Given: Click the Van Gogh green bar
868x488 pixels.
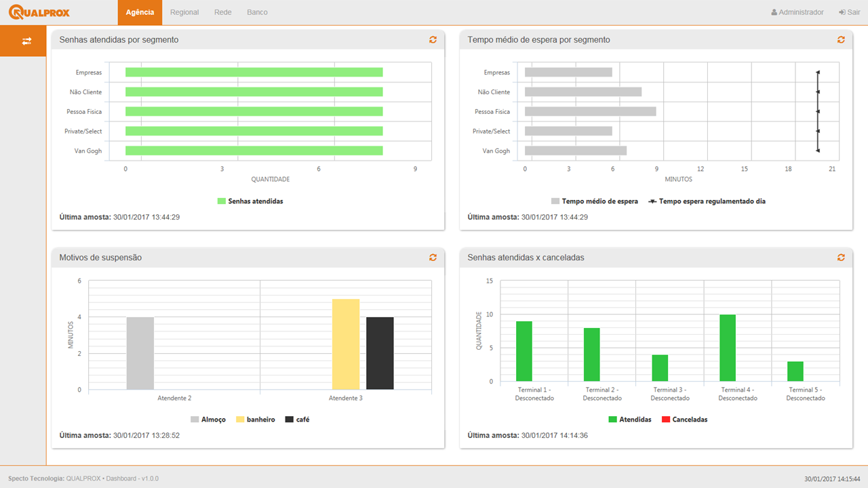Looking at the screenshot, I should pyautogui.click(x=254, y=150).
